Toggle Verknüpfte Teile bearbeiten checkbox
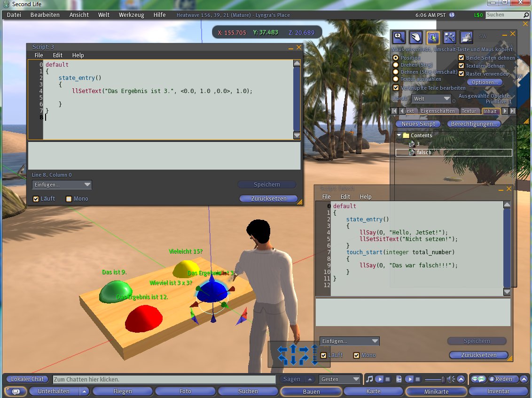Viewport: 532px width, 398px height. tap(396, 87)
